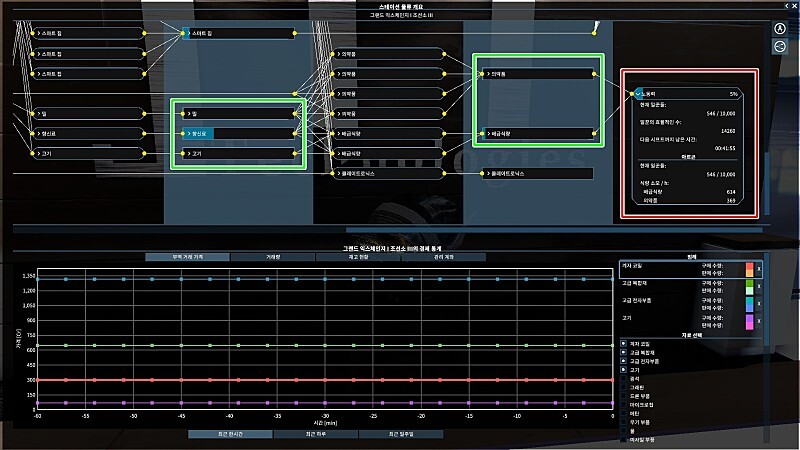The height and width of the screenshot is (450, 800).
Task: Click 고급 복합재 green color swatch
Action: point(749,286)
